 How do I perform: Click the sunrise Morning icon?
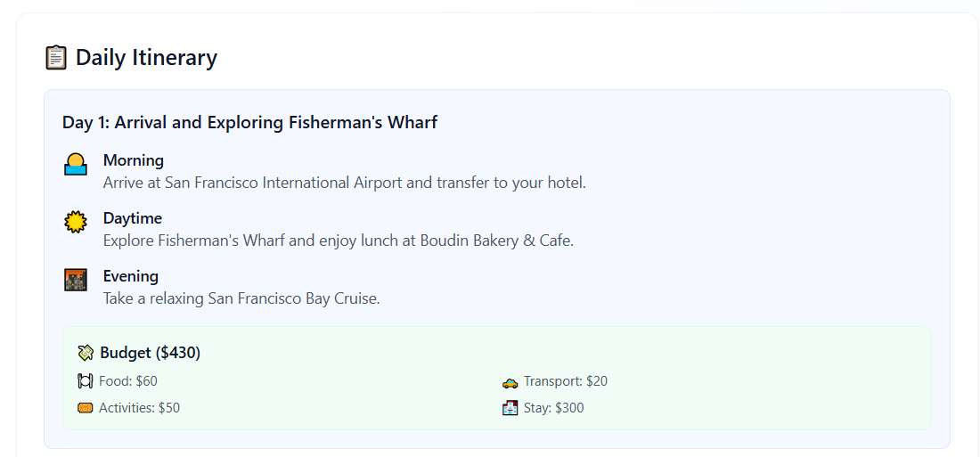(76, 165)
